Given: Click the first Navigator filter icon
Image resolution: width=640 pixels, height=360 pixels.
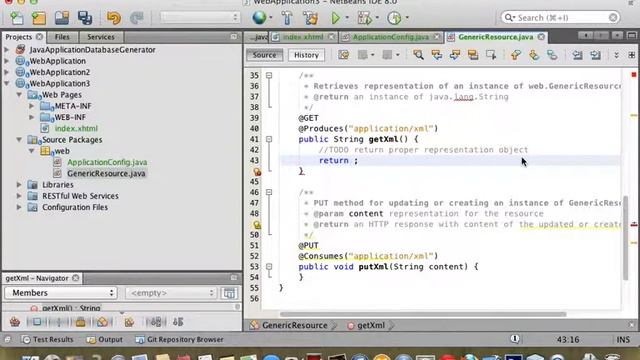Looking at the screenshot, I should tap(15, 322).
